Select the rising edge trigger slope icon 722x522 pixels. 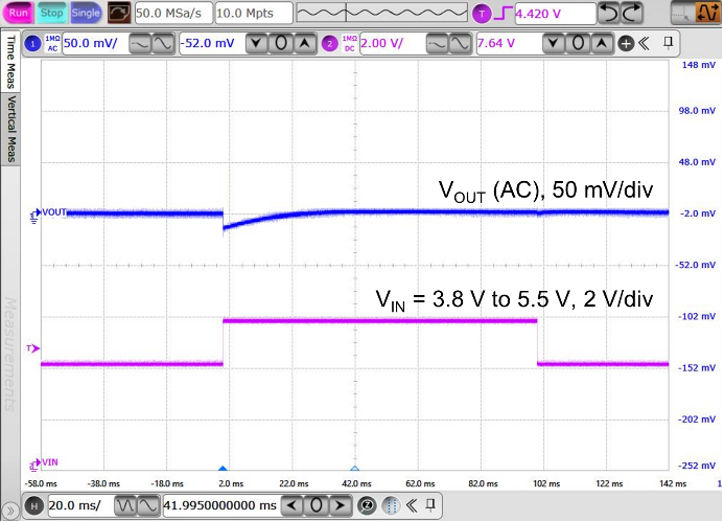point(503,13)
